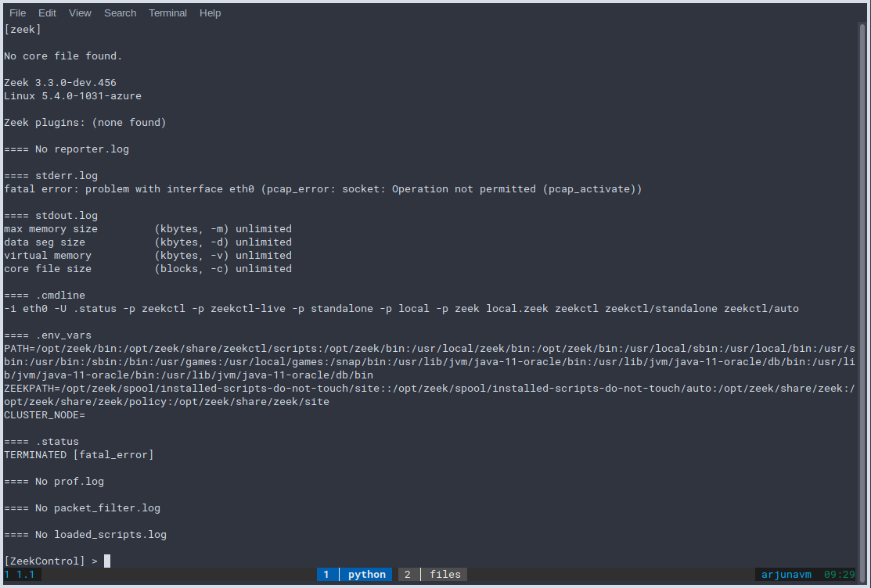Switch to tmux window 2 files
Image resolution: width=871 pixels, height=588 pixels.
pos(433,574)
